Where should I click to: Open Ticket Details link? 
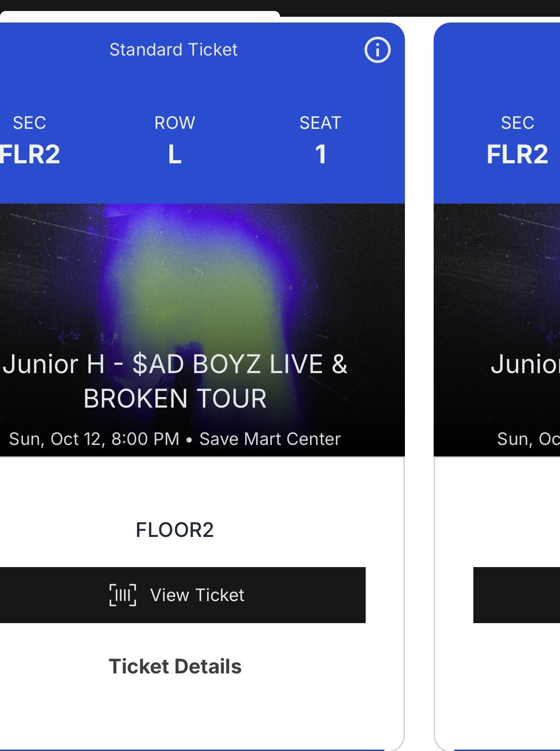(x=175, y=666)
